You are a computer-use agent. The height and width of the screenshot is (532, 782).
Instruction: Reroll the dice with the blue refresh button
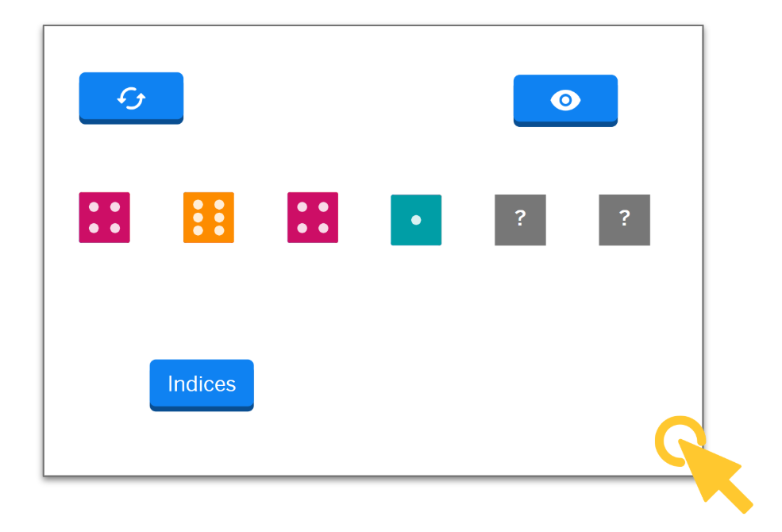[131, 98]
